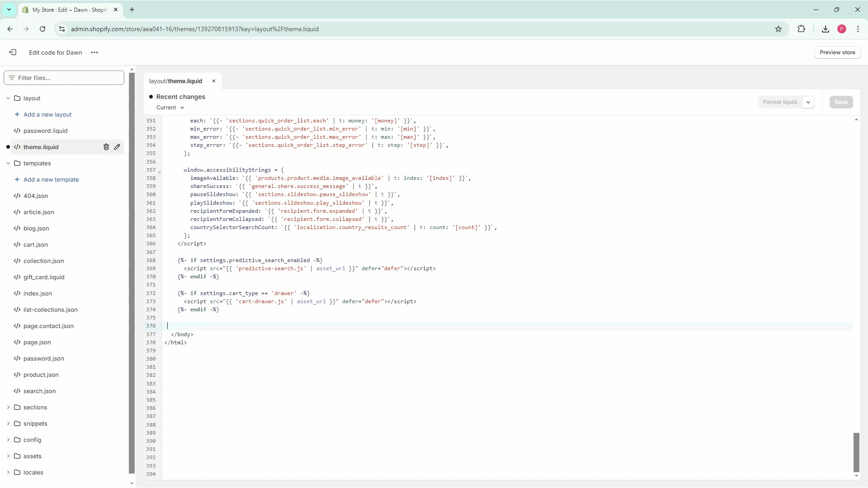Click the browser back arrow

pyautogui.click(x=10, y=29)
